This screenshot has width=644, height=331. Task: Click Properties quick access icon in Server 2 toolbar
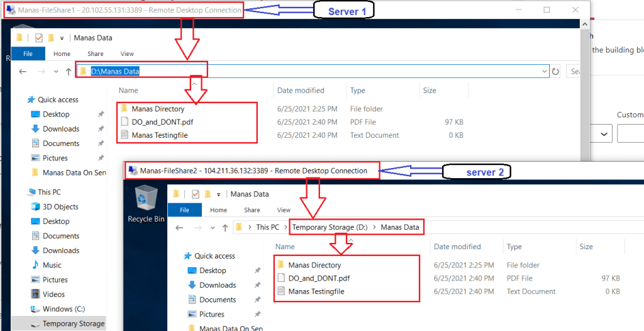click(196, 194)
